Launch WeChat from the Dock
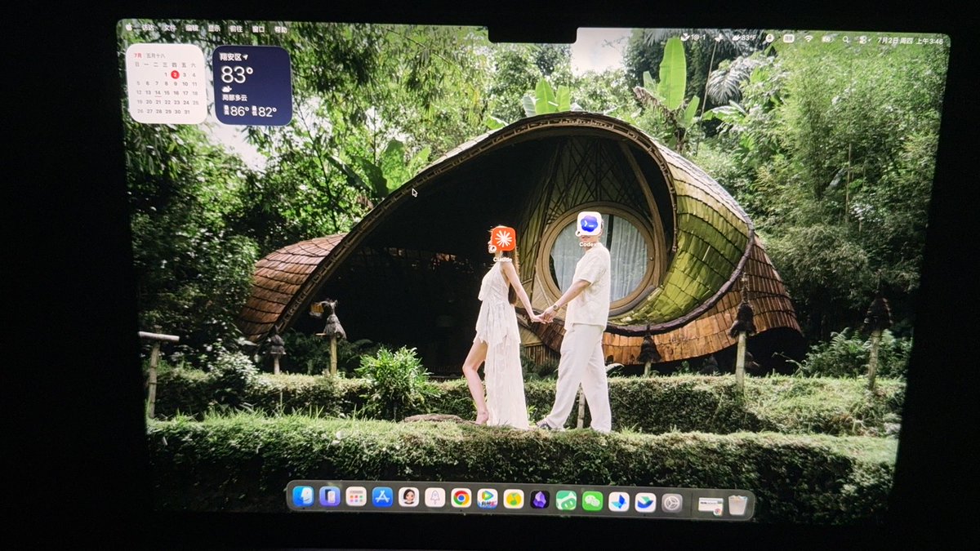 [592, 501]
